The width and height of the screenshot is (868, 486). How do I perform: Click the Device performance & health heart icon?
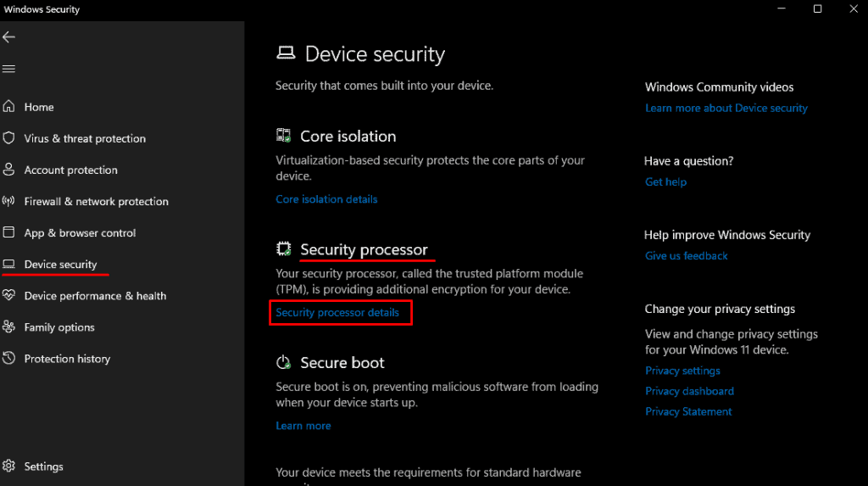click(x=9, y=296)
